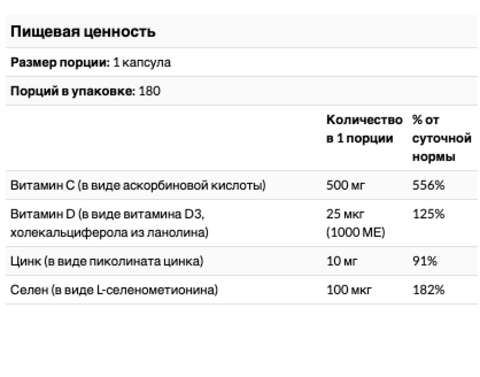Click the 1 капсула serving value

coord(142,62)
